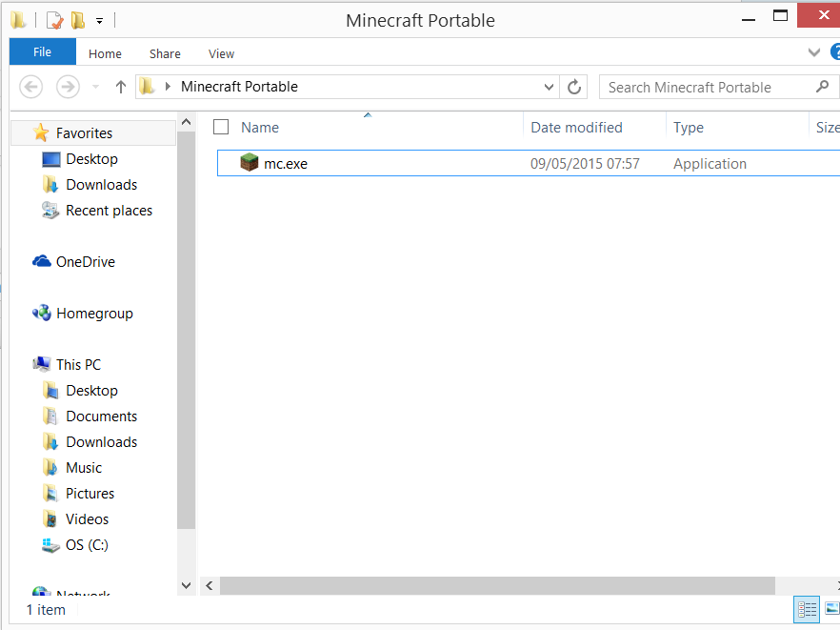Open the Customize Quick Access Toolbar dropdown

pos(99,22)
